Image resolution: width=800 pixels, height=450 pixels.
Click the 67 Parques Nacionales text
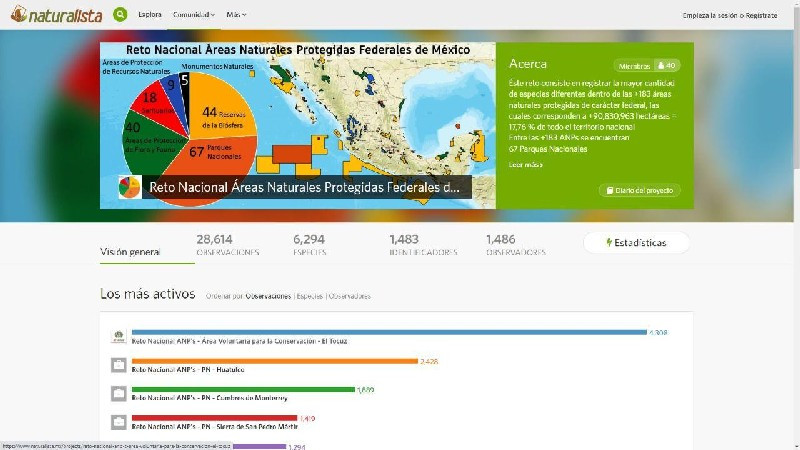(548, 149)
